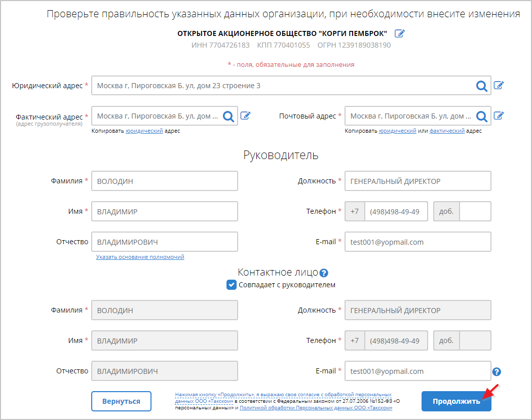Click the director's phone extension доб. field
Viewport: 532px width, 420px height.
click(475, 211)
